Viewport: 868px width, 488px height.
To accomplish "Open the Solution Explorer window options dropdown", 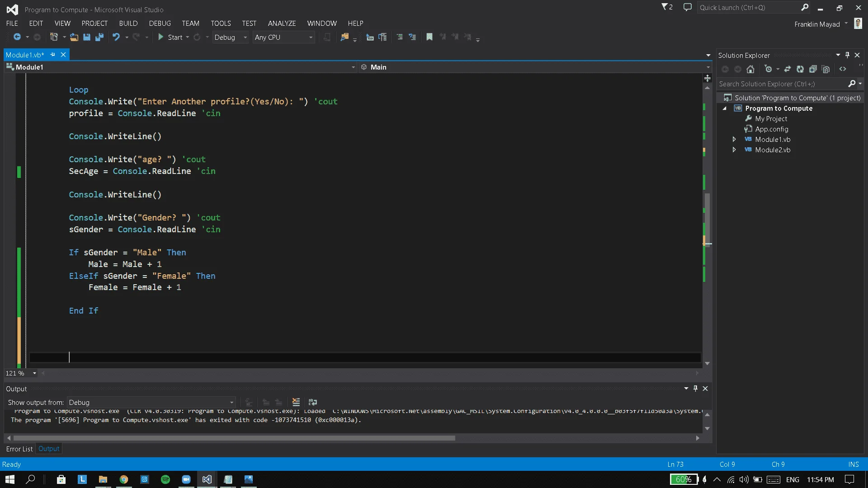I will click(838, 55).
